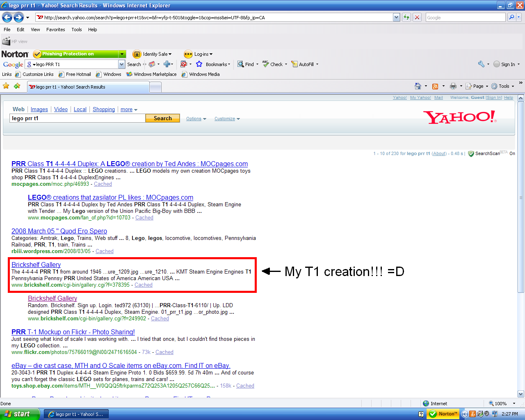Go forward using the Forward arrow button

[x=18, y=17]
